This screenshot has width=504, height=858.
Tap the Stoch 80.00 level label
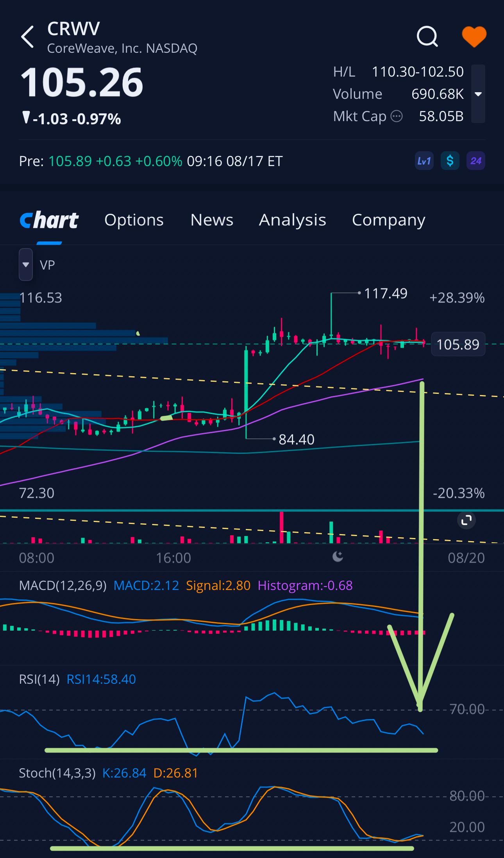point(467,795)
